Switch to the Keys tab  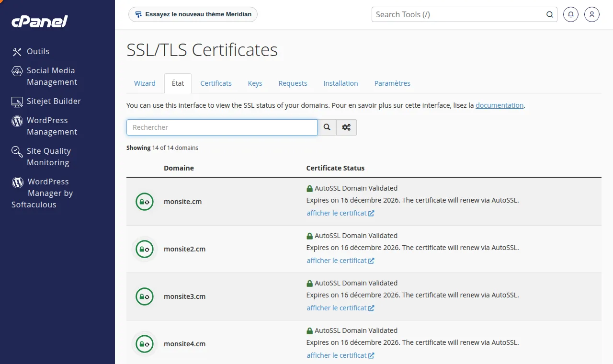coord(255,83)
